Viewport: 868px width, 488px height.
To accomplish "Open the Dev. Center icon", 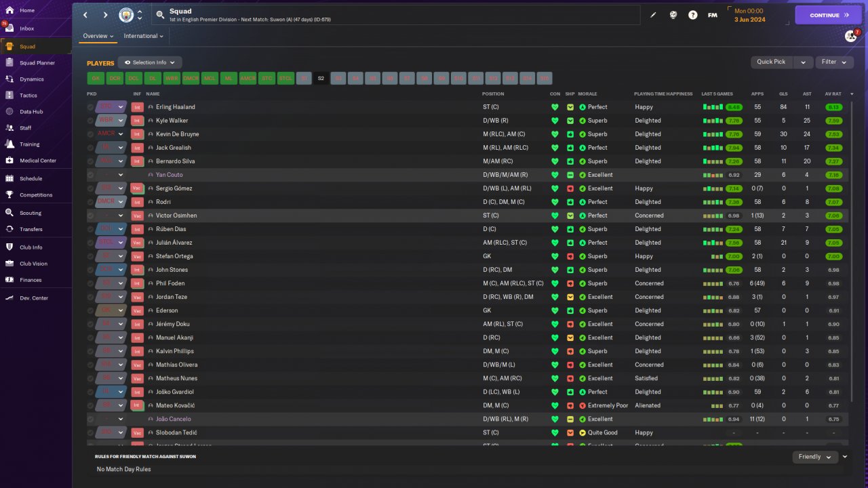I will point(9,298).
